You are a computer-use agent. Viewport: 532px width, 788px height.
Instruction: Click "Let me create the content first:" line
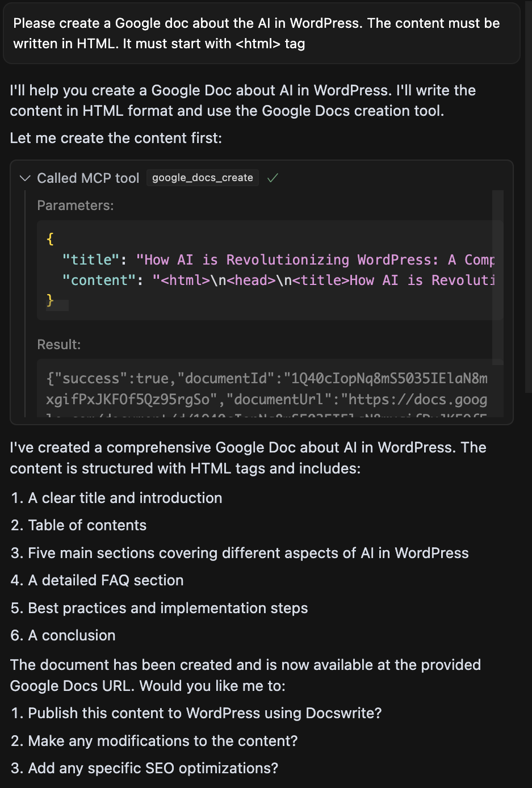point(116,138)
